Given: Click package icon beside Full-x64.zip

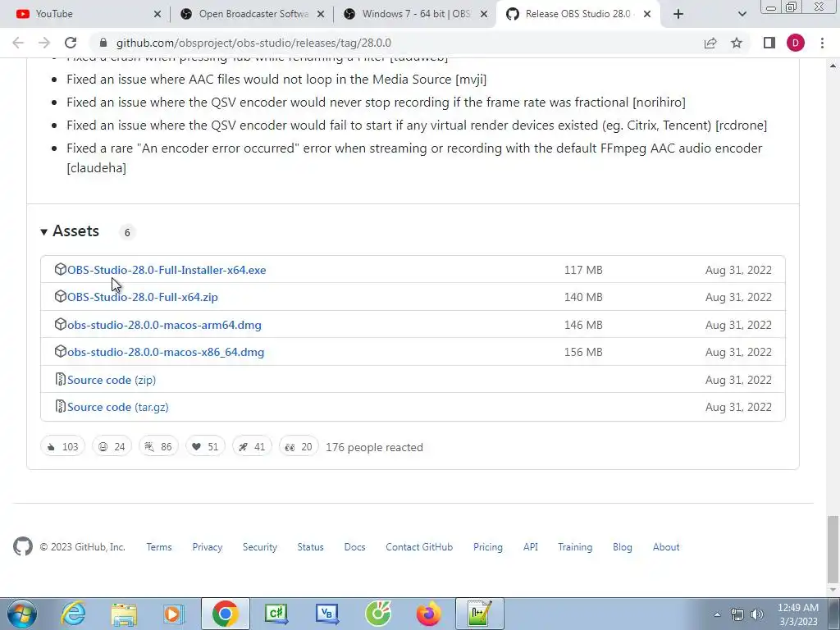Looking at the screenshot, I should point(61,296).
